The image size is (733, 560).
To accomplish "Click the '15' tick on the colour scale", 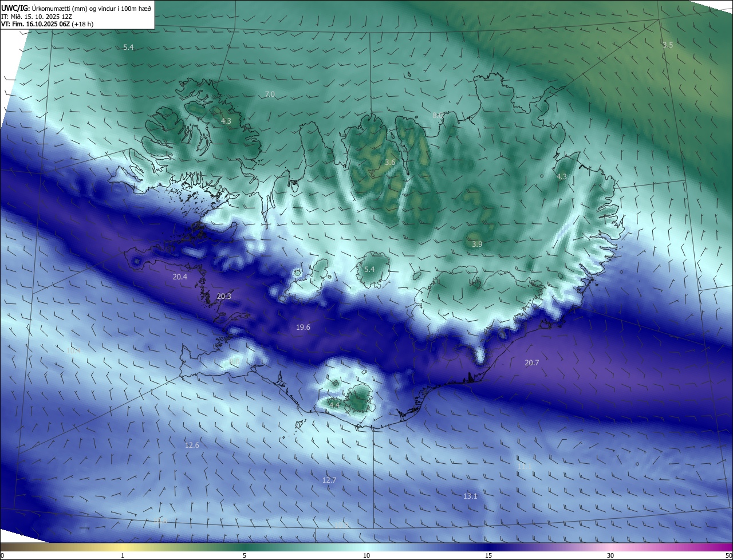I will (488, 555).
